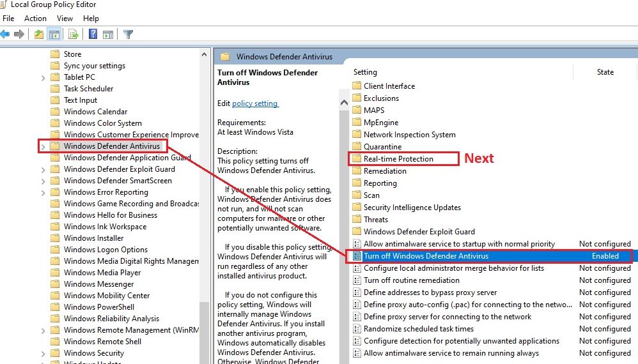Screen dimensions: 638x364
Task: Select Windows Installer in tree
Action: [x=93, y=238]
